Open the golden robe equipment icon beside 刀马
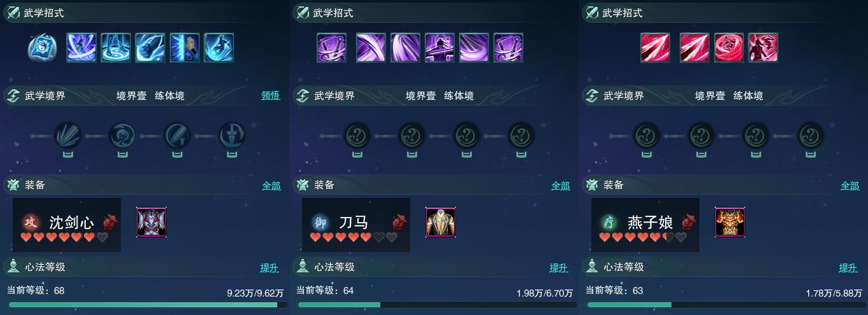 pos(441,223)
